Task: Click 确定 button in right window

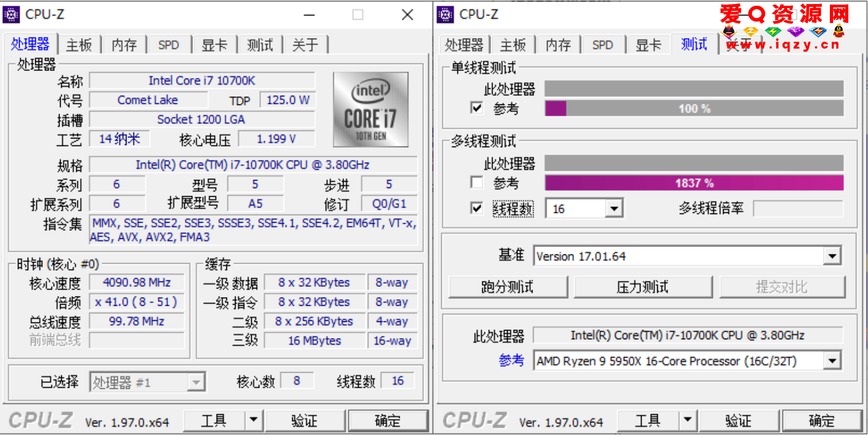Action: (822, 421)
